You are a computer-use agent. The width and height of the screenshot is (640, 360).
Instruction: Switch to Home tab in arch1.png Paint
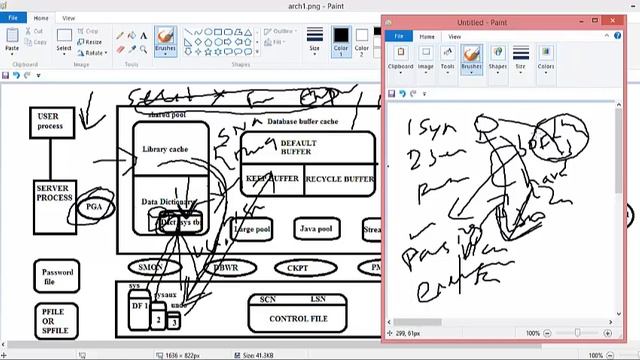pyautogui.click(x=41, y=18)
